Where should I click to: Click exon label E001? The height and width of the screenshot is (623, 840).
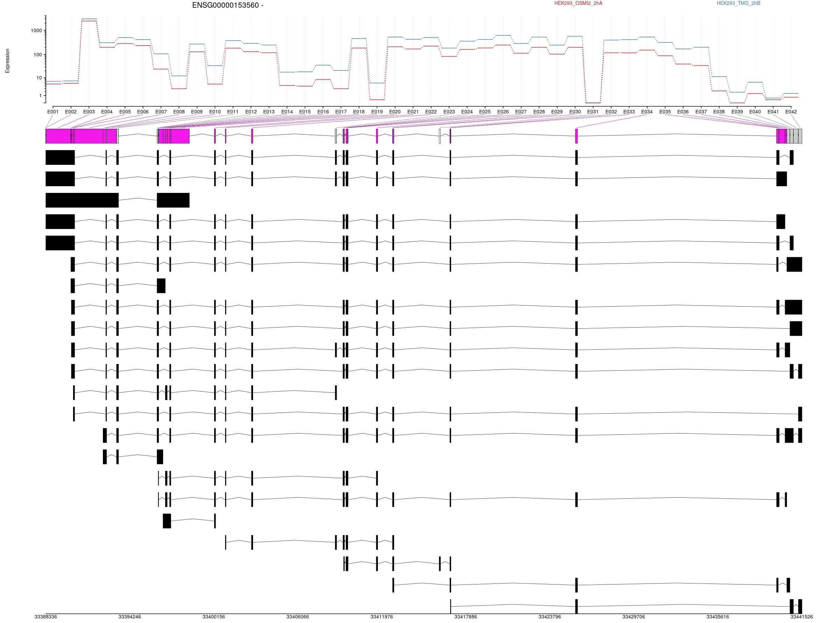coord(53,112)
